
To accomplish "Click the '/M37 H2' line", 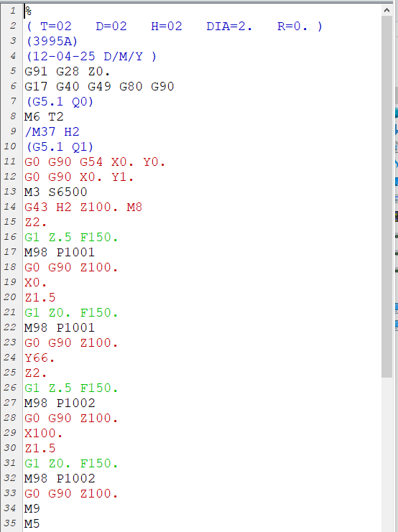I will 52,131.
